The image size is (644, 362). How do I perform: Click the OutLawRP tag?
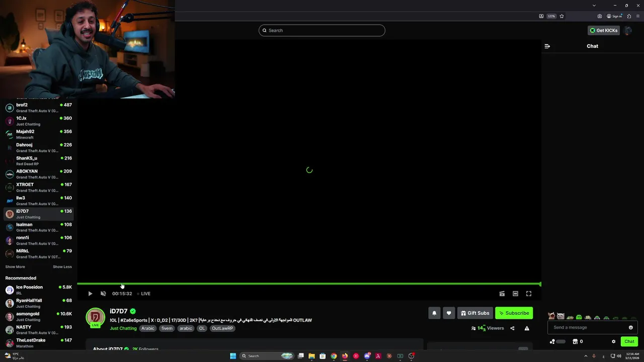pyautogui.click(x=222, y=328)
